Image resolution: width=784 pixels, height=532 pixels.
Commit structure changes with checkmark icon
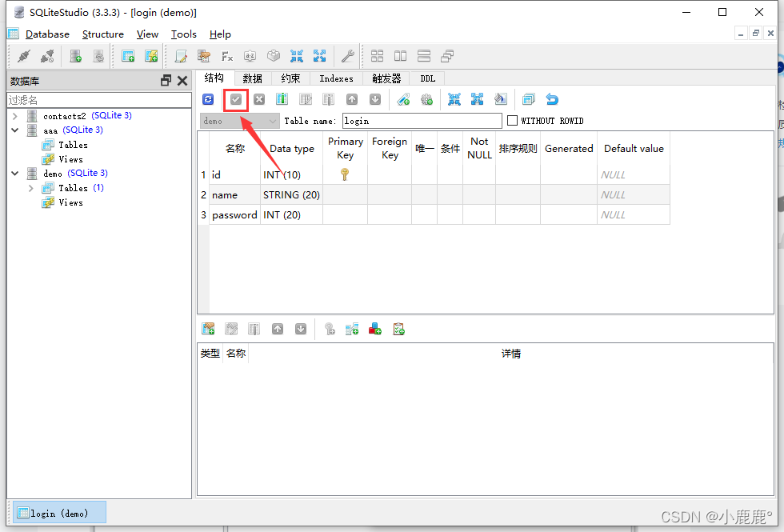click(x=236, y=99)
